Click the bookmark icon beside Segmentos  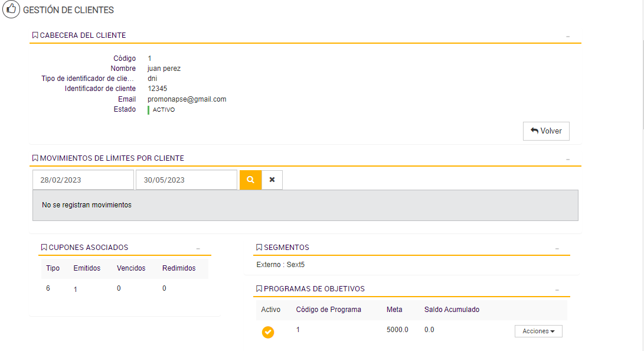pyautogui.click(x=259, y=248)
